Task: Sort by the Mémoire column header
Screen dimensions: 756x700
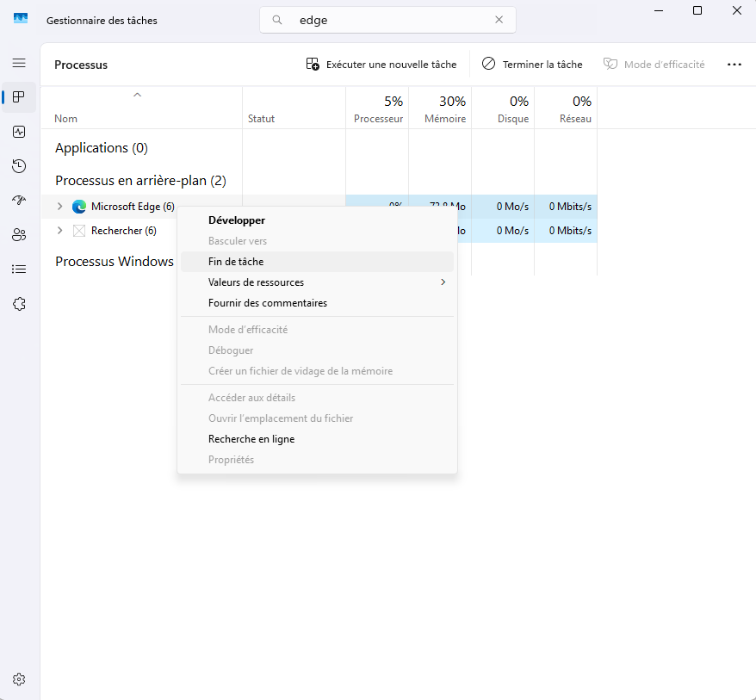Action: 440,109
